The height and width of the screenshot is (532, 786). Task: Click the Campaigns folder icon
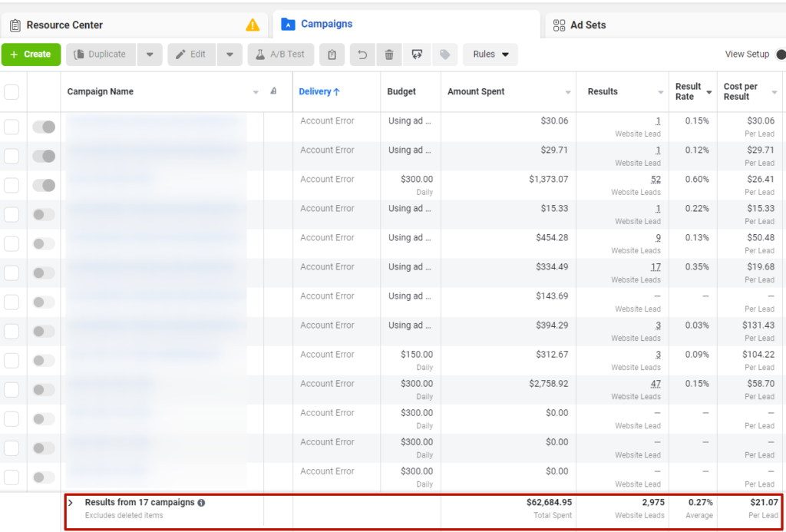pos(289,24)
